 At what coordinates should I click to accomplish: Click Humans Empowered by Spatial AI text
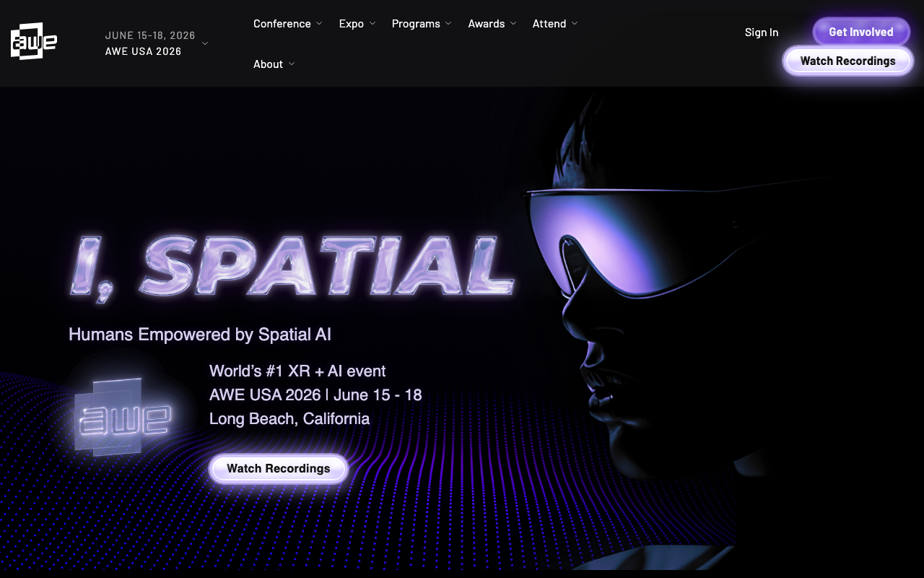coord(200,335)
